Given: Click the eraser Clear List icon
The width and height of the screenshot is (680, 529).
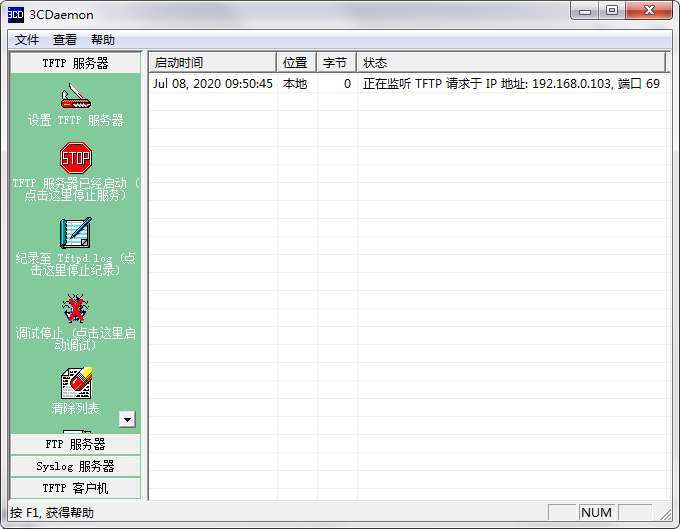Looking at the screenshot, I should tap(76, 383).
